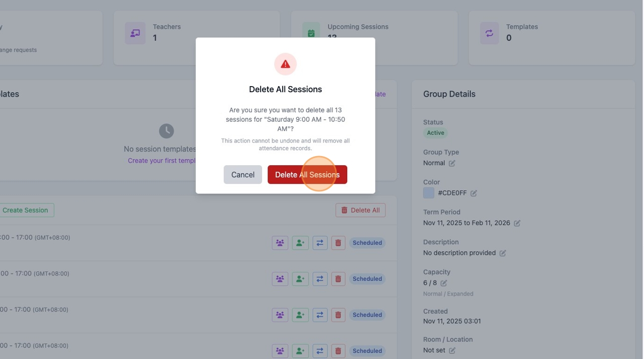Click the Templates card icon
644x359 pixels.
489,33
